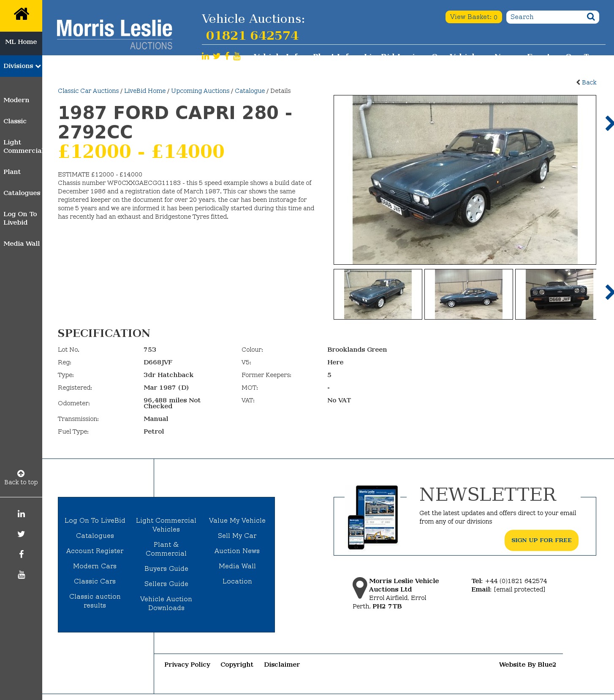Advance thumbnail strip with right arrow
The image size is (614, 700).
click(609, 292)
